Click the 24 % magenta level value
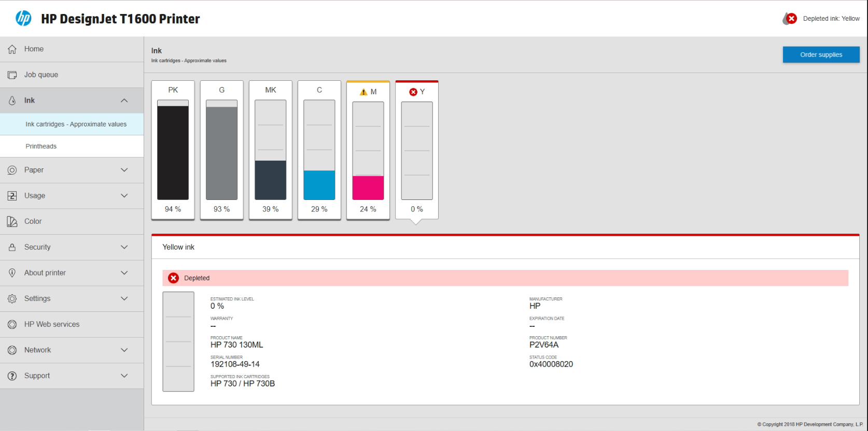 [x=368, y=209]
